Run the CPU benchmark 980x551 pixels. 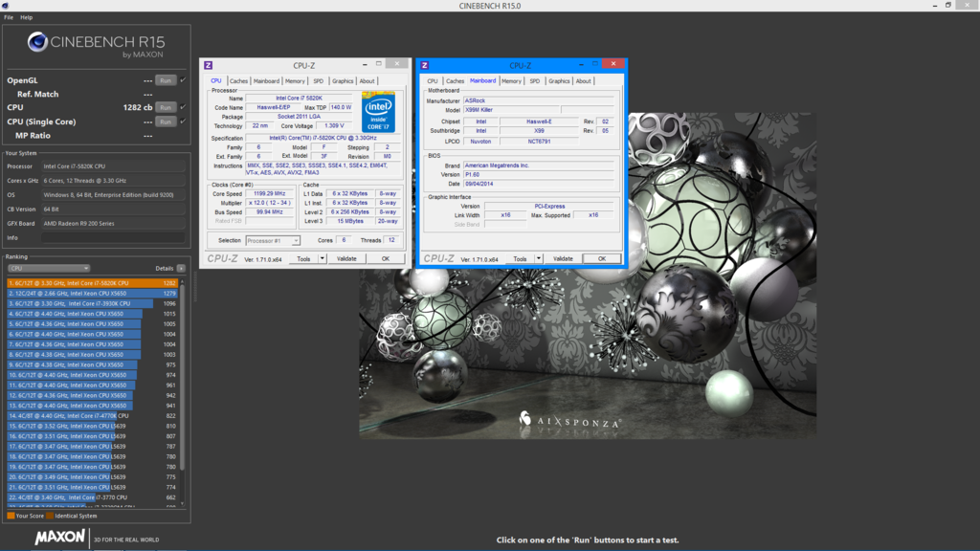(x=166, y=107)
